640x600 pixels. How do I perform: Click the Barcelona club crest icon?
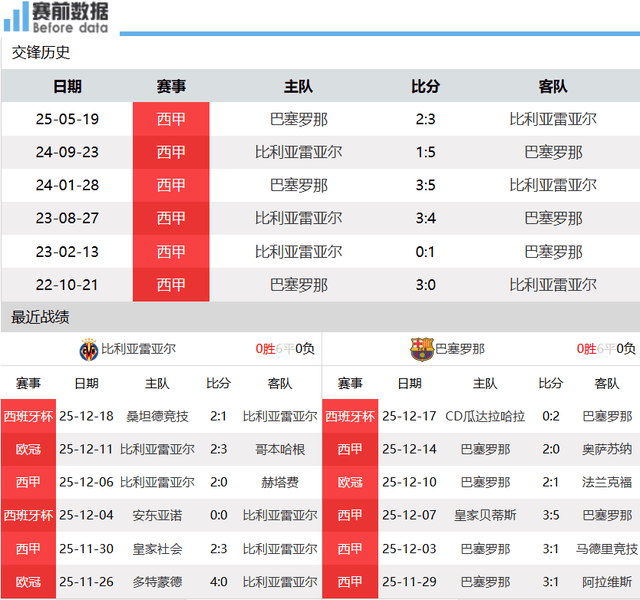421,349
